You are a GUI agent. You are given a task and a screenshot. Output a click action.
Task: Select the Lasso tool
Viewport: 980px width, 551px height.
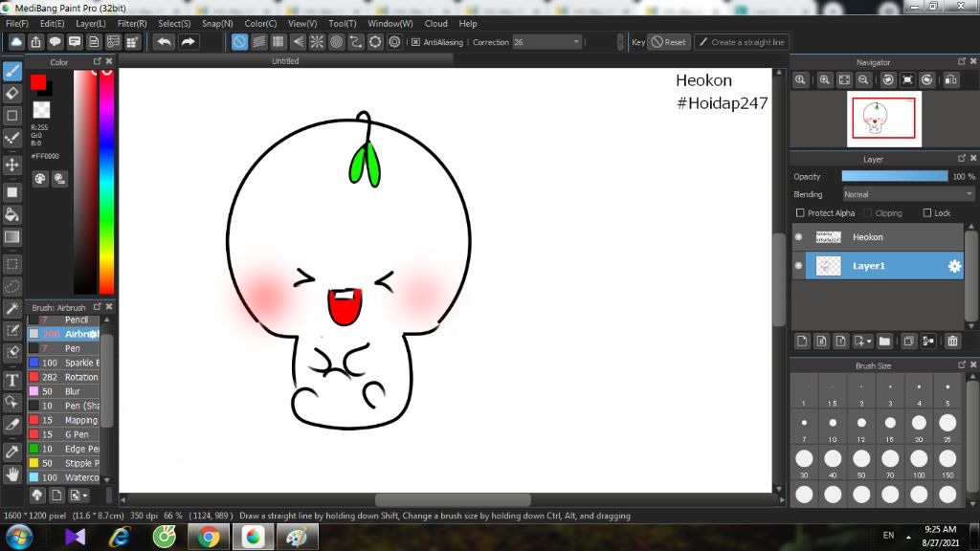11,287
